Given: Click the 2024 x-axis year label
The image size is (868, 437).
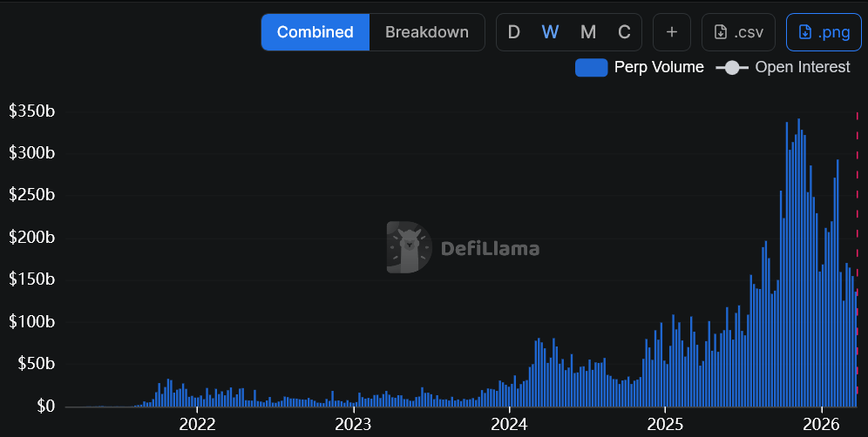Looking at the screenshot, I should pos(510,424).
